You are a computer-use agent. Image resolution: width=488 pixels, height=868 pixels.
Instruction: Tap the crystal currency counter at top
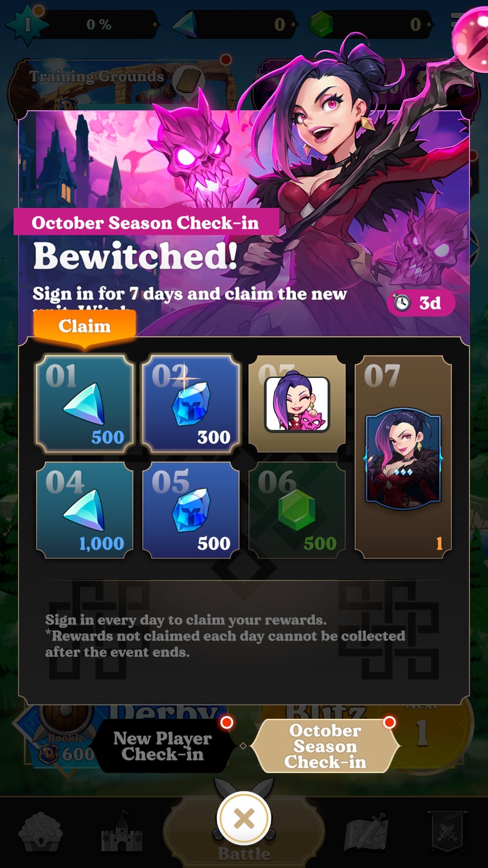231,24
